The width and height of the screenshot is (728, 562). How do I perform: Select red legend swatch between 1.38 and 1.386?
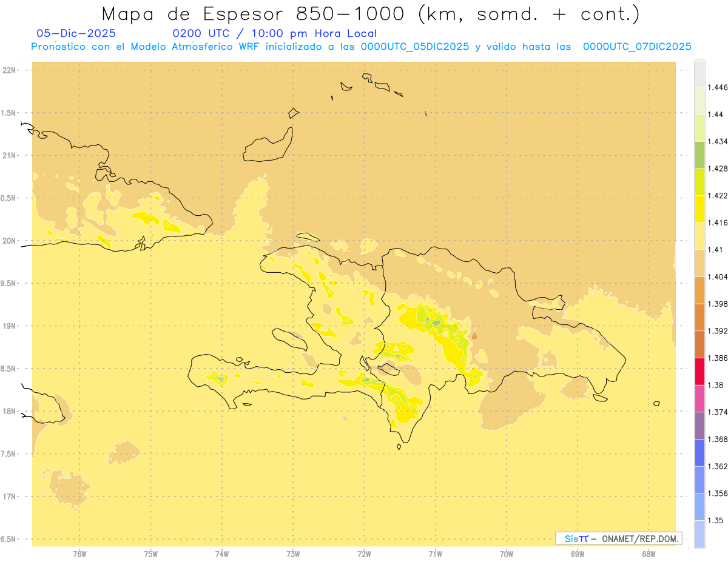pyautogui.click(x=699, y=371)
